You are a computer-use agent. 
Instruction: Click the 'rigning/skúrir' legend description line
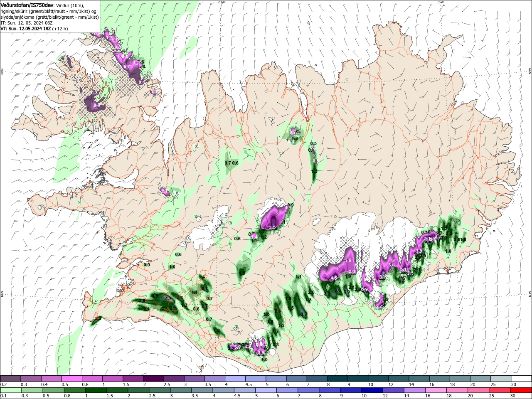(x=48, y=11)
